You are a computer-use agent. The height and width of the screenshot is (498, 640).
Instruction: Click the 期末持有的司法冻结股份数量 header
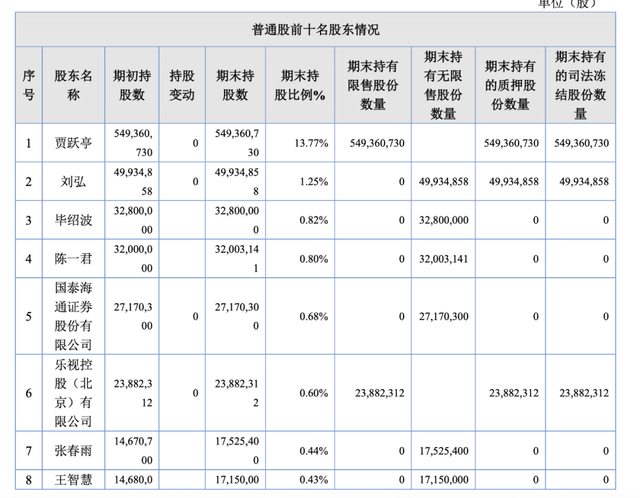point(580,85)
